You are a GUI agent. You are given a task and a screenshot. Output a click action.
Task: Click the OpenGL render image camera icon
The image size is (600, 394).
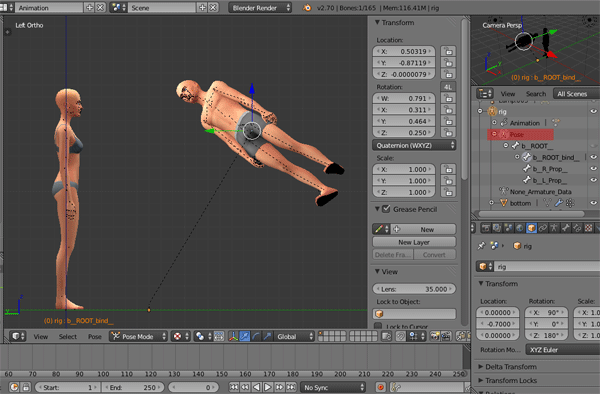[x=435, y=336]
